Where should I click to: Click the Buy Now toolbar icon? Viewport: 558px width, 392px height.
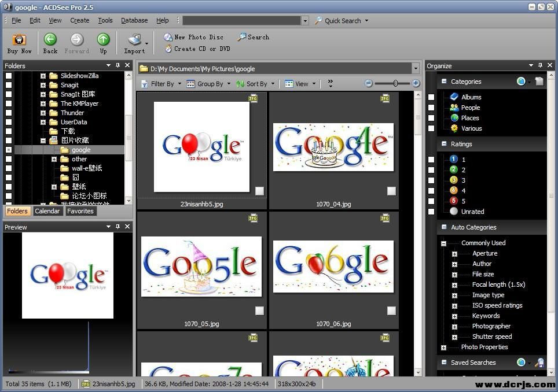click(x=19, y=39)
